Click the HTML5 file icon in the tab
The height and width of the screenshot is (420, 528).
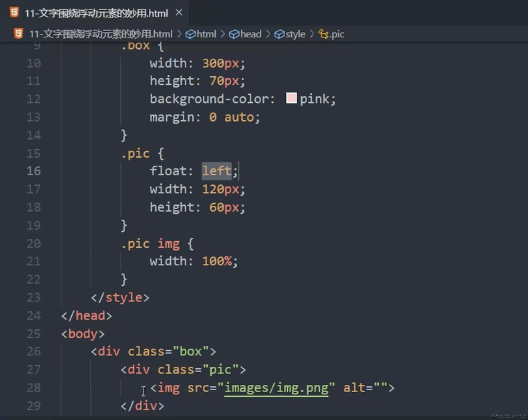coord(14,12)
